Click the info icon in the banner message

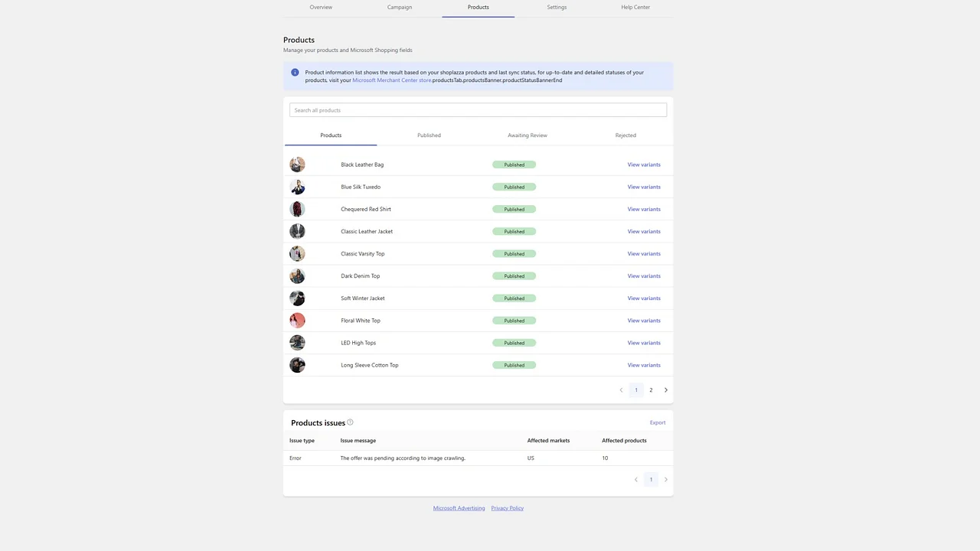pyautogui.click(x=295, y=72)
